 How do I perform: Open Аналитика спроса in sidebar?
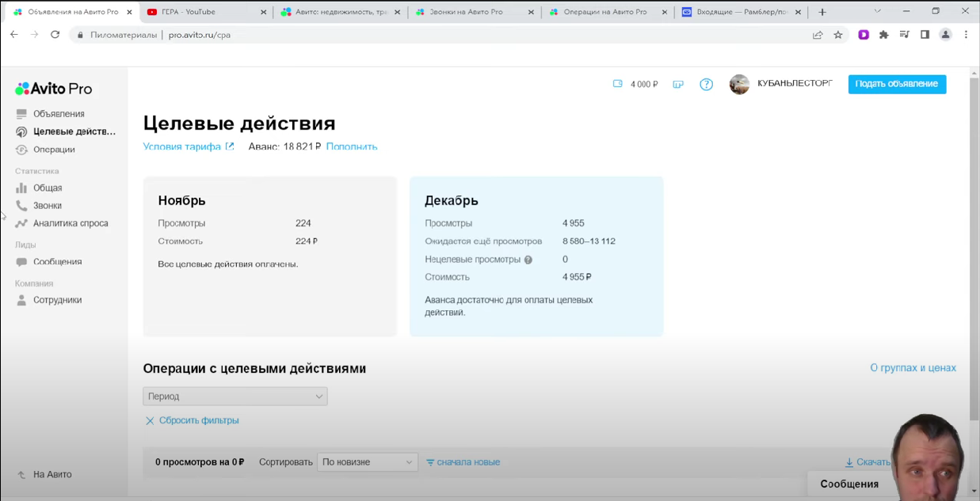(x=70, y=223)
